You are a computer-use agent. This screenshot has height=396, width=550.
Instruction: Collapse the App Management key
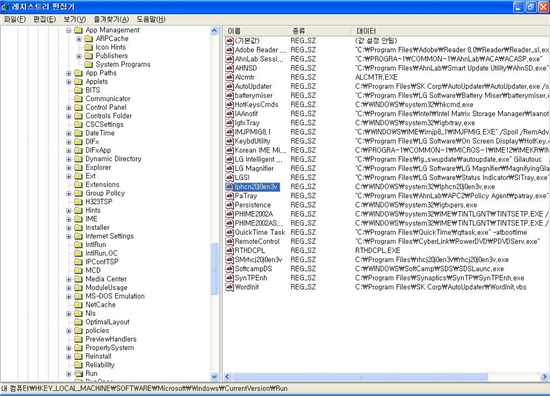click(69, 31)
